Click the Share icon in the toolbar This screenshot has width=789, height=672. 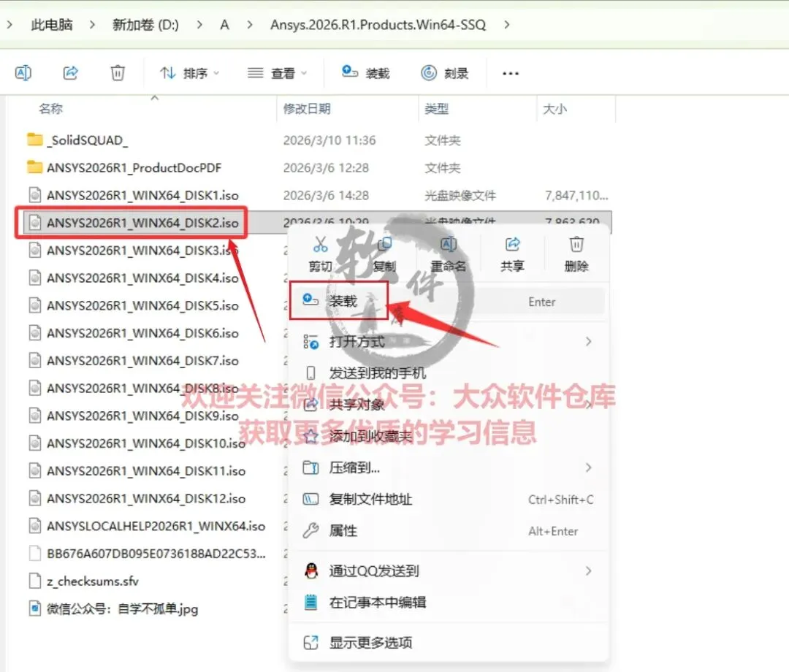click(70, 73)
